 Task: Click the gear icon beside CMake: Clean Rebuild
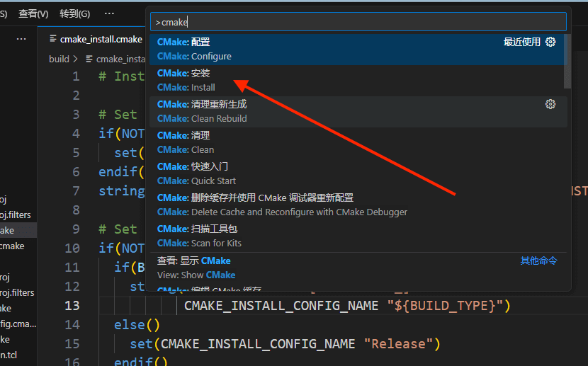point(550,105)
